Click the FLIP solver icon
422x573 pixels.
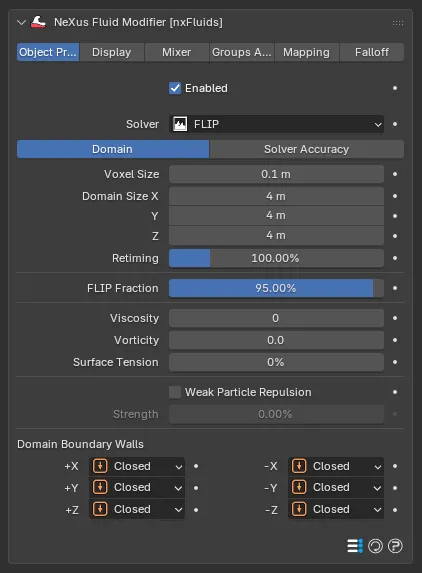click(x=180, y=124)
